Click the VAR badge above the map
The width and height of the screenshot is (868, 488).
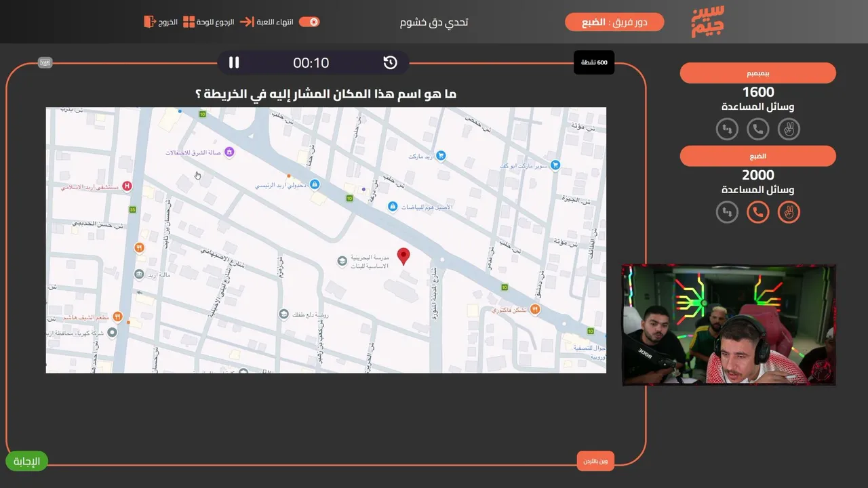tap(45, 62)
